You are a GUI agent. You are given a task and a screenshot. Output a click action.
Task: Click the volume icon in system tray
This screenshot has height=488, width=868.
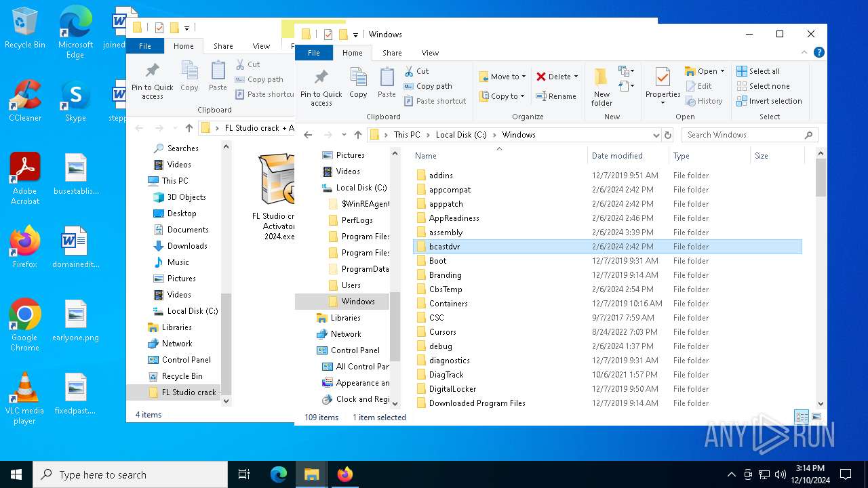[x=781, y=474]
